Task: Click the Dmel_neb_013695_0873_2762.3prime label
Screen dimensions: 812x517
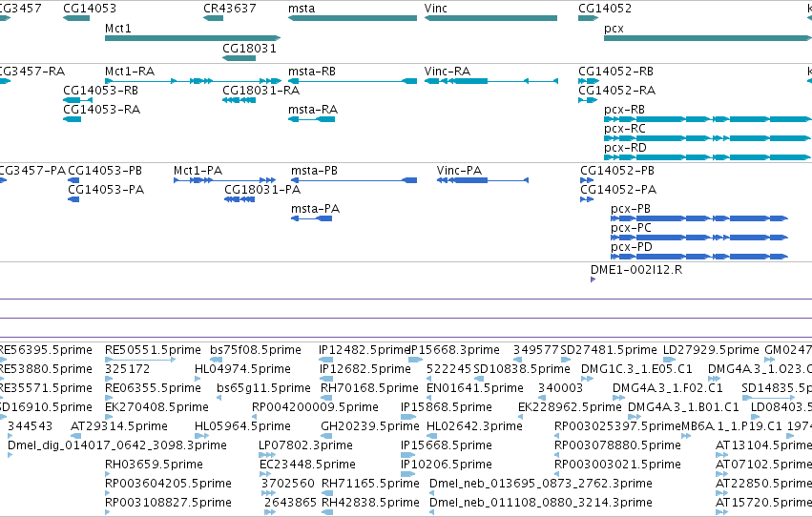Action: point(541,484)
